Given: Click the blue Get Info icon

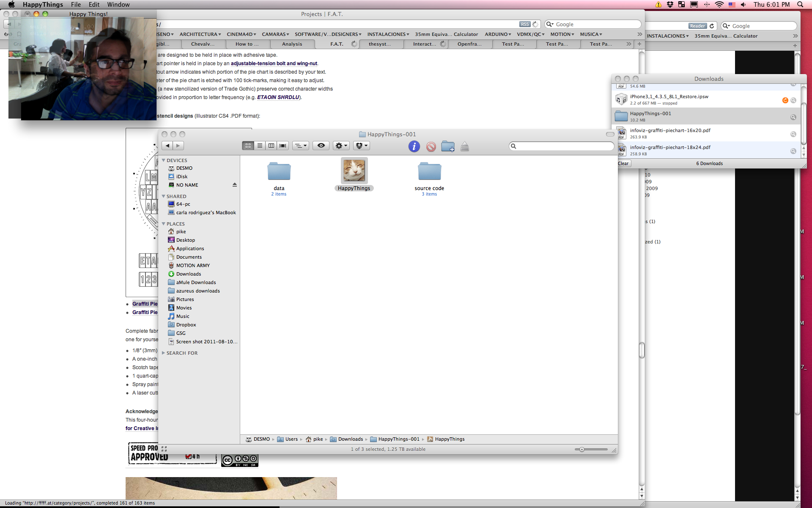Looking at the screenshot, I should pos(414,146).
